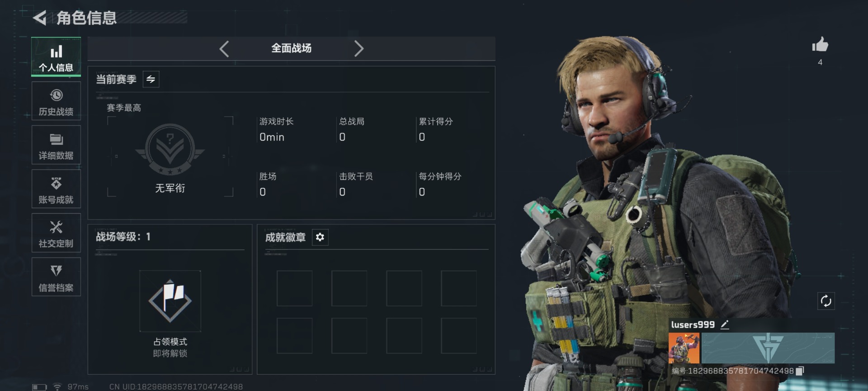
Task: Toggle the 当前赛季 season swap button
Action: 151,79
